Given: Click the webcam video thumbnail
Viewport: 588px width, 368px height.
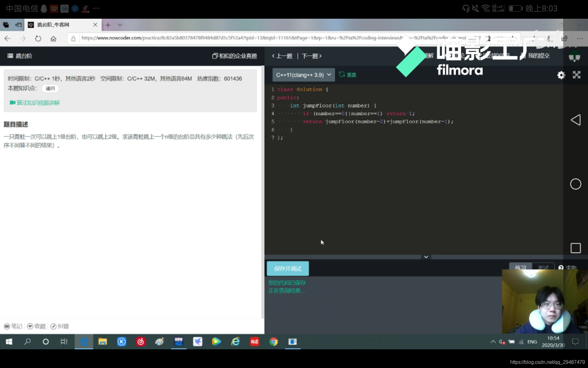Looking at the screenshot, I should click(545, 301).
